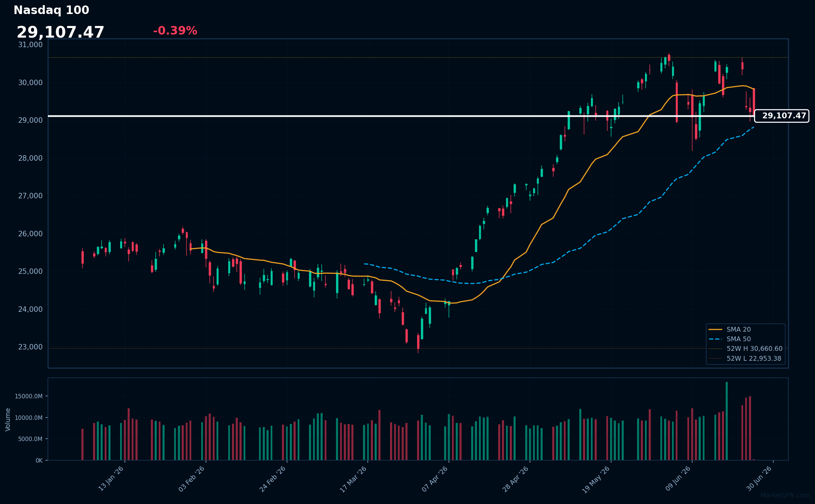815x504 pixels.
Task: Click the 24,000 y-axis label
Action: [x=30, y=309]
